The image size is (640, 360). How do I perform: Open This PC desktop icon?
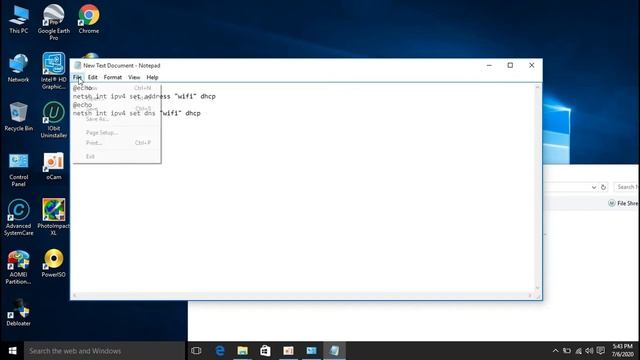(x=19, y=20)
